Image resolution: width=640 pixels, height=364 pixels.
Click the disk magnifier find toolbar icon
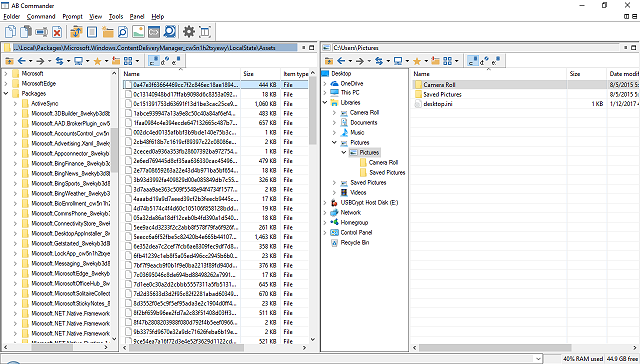[169, 31]
